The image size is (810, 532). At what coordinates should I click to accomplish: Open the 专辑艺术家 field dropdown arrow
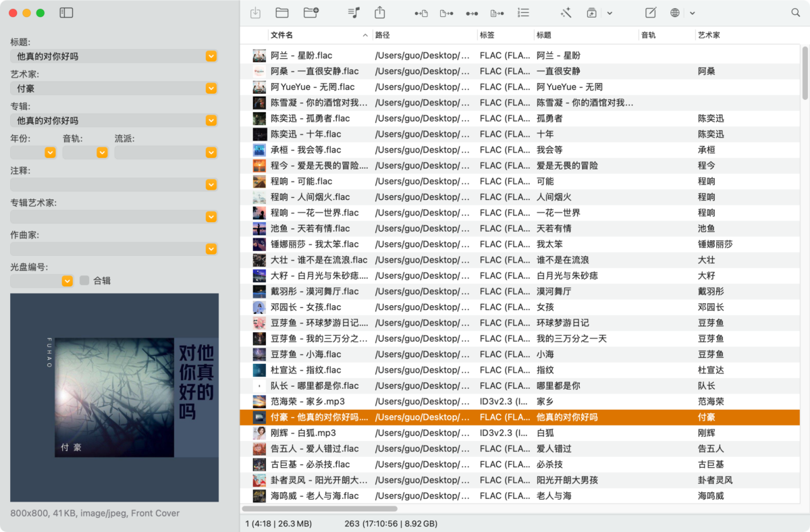[211, 217]
